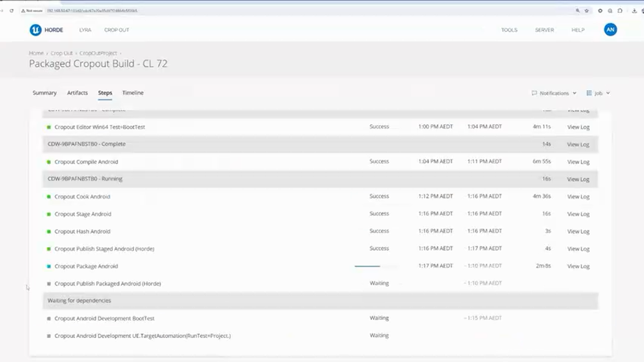Click the Cropout Package Android progress bar

(367, 266)
